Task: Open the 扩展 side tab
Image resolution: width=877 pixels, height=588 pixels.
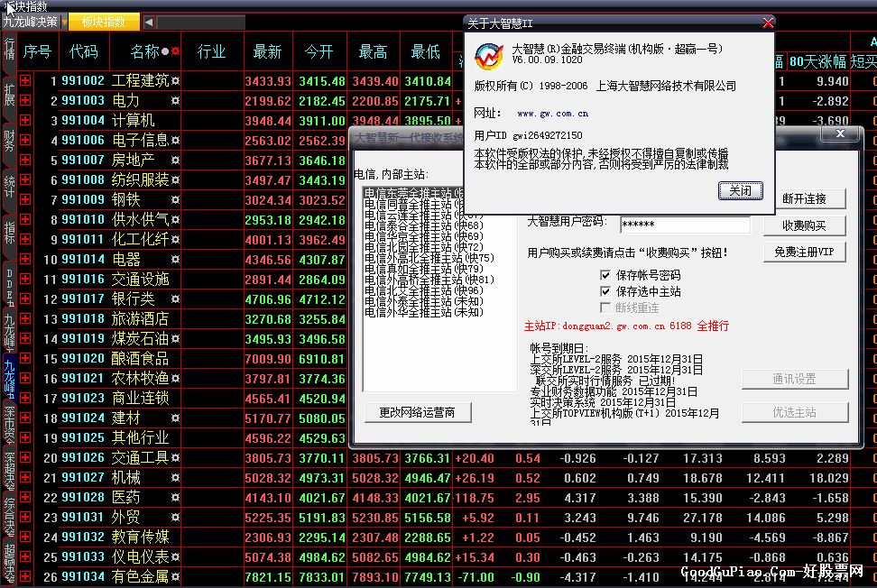Action: (x=9, y=96)
